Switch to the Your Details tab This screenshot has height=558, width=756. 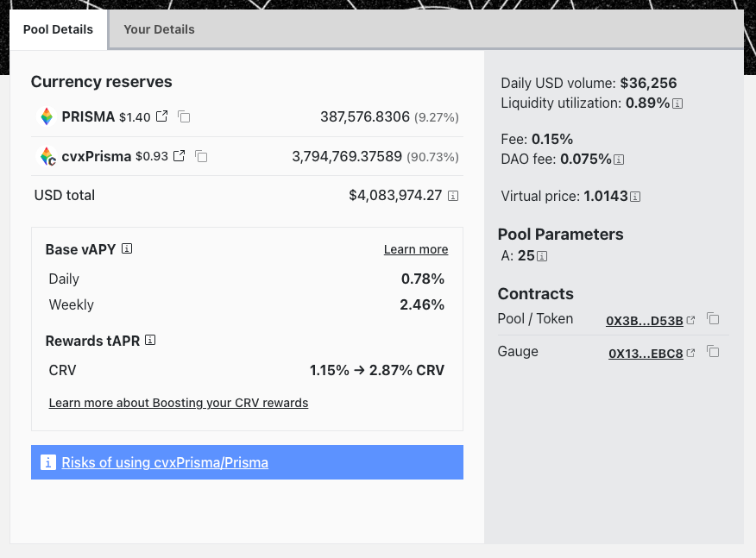pyautogui.click(x=159, y=29)
